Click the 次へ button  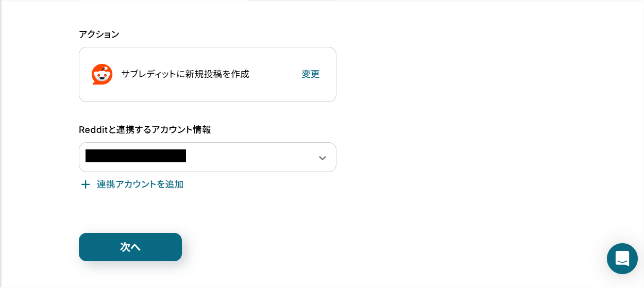point(130,247)
